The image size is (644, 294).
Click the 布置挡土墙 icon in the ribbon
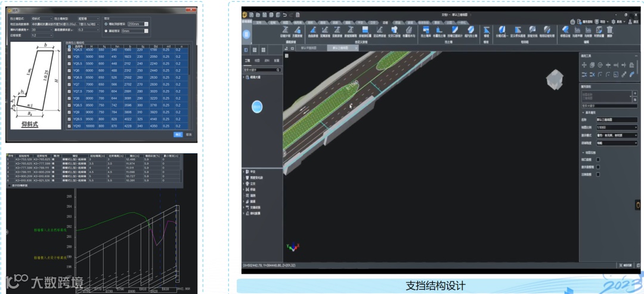pos(439,30)
